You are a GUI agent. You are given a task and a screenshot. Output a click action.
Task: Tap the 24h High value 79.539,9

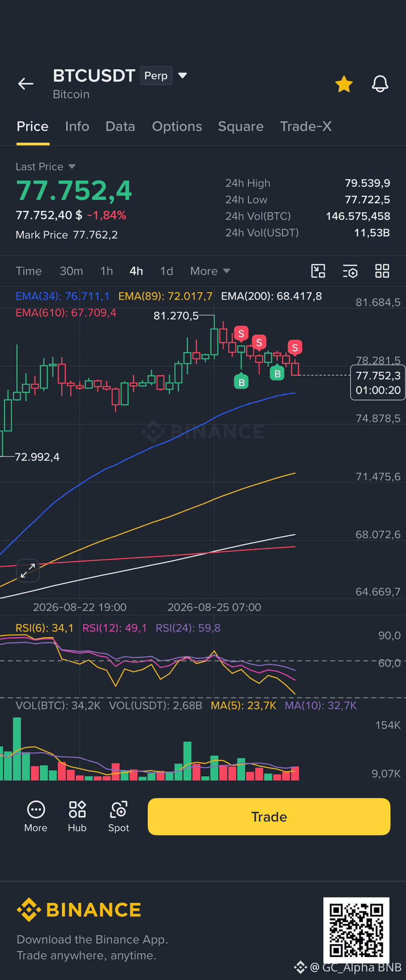click(x=367, y=183)
